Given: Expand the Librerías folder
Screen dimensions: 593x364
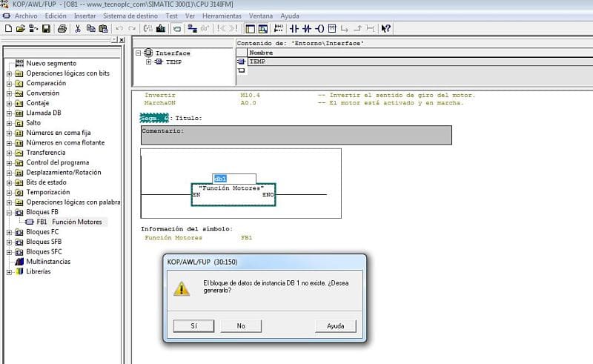Looking at the screenshot, I should (9, 271).
